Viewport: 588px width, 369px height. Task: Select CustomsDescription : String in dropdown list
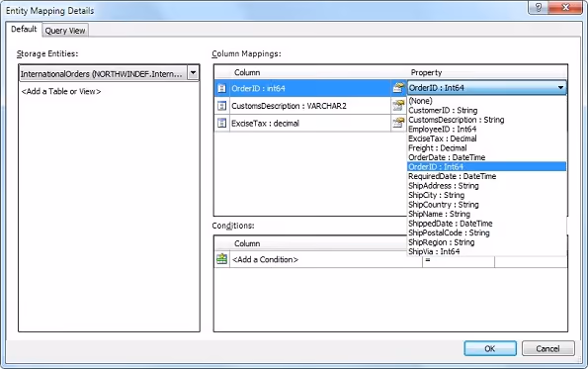point(486,120)
